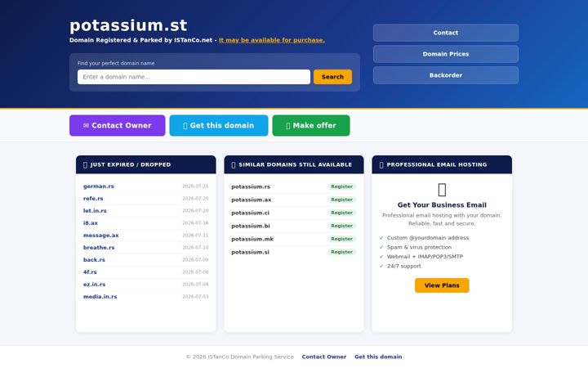Click Contact Owner link in footer

pyautogui.click(x=324, y=357)
